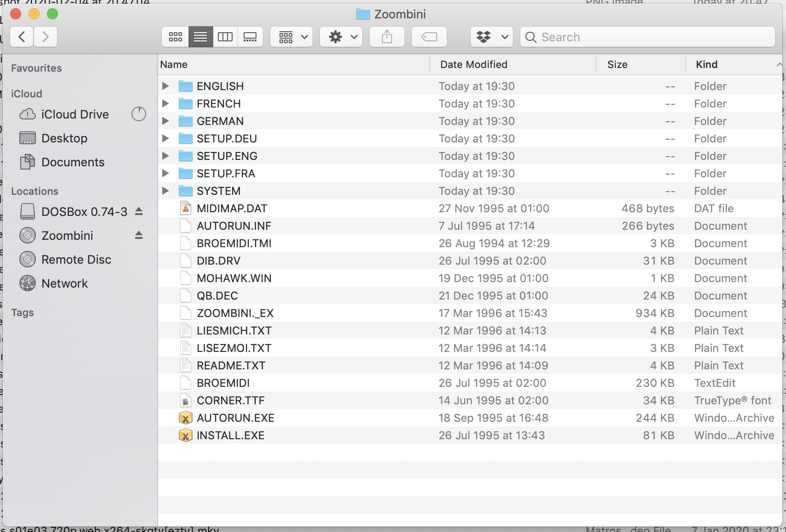
Task: Switch to icon view
Action: click(175, 37)
